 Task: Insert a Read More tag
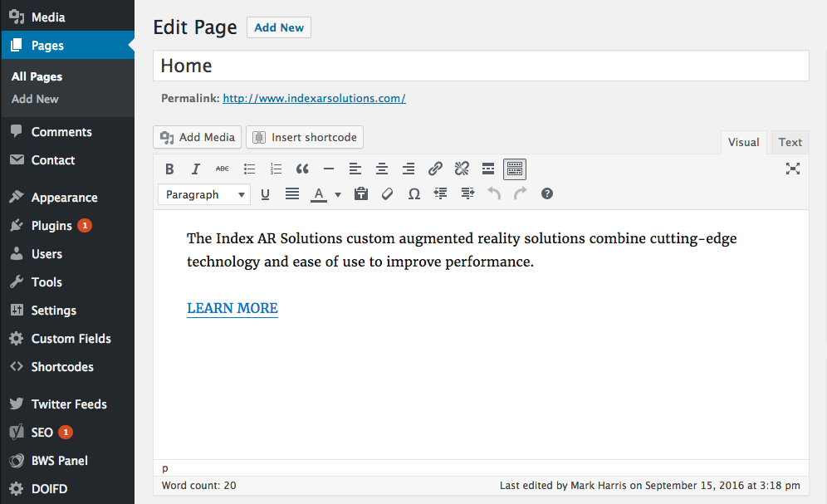(488, 169)
